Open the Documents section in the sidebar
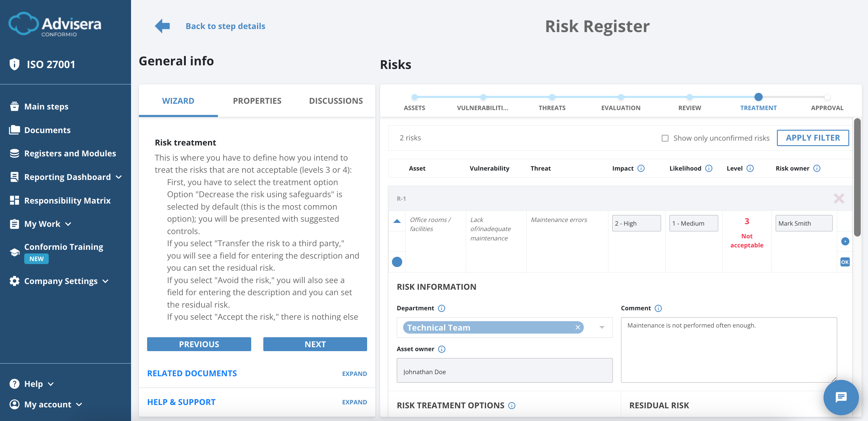 (47, 130)
